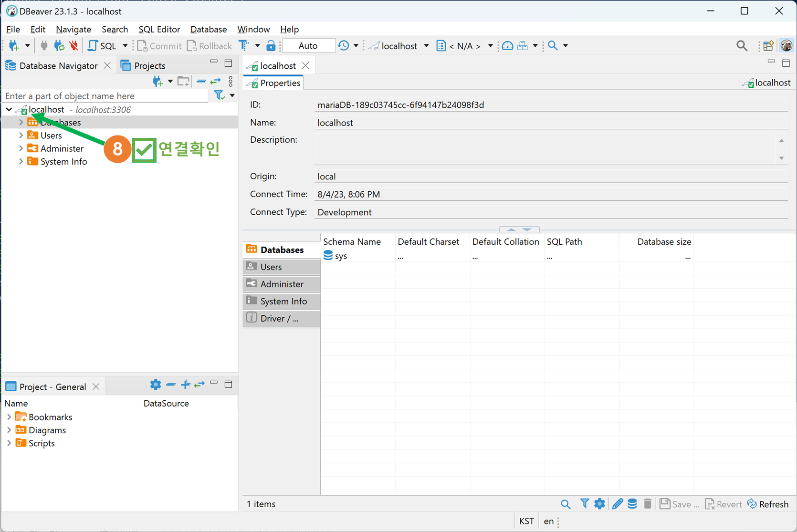Click the database tools icon after the gauge
797x532 pixels.
[523, 46]
